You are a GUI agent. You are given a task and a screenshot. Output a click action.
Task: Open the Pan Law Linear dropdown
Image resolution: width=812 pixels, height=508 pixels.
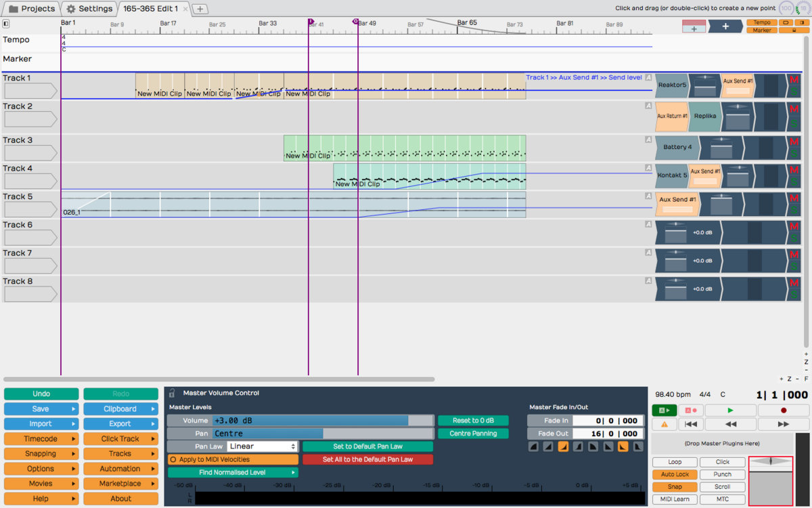(263, 446)
